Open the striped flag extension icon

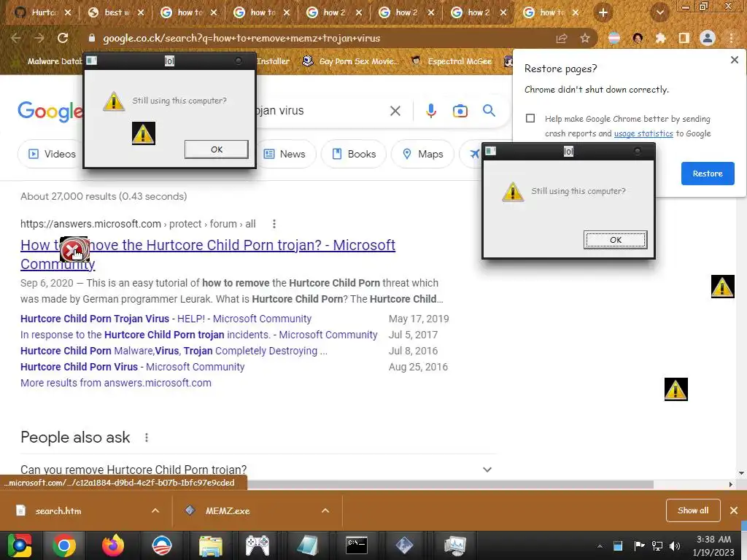pyautogui.click(x=614, y=38)
